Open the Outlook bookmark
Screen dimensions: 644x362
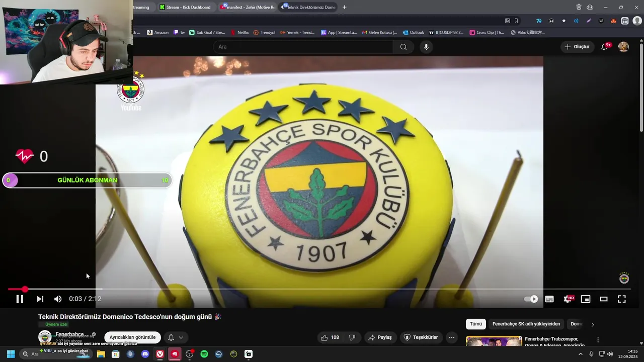click(x=413, y=32)
